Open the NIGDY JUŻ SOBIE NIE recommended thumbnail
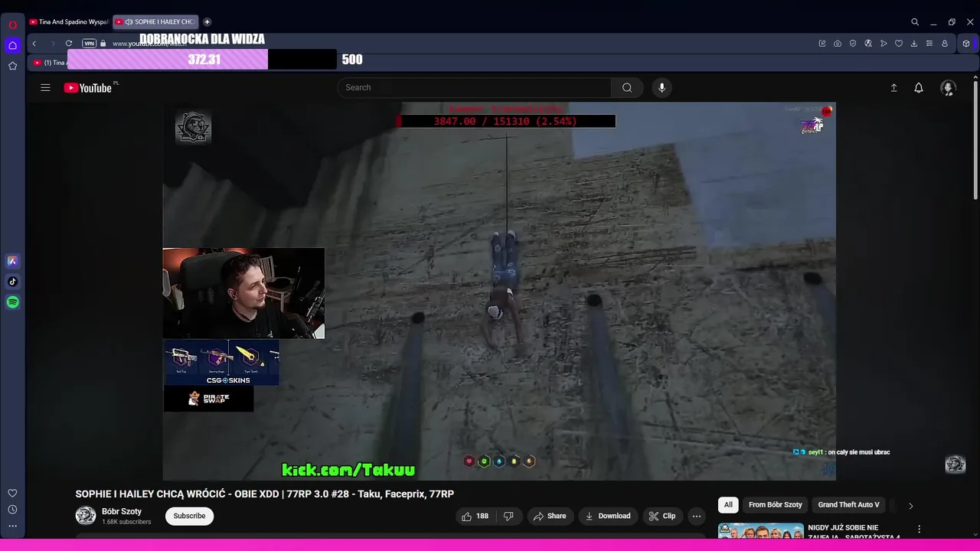980x551 pixels. (761, 530)
